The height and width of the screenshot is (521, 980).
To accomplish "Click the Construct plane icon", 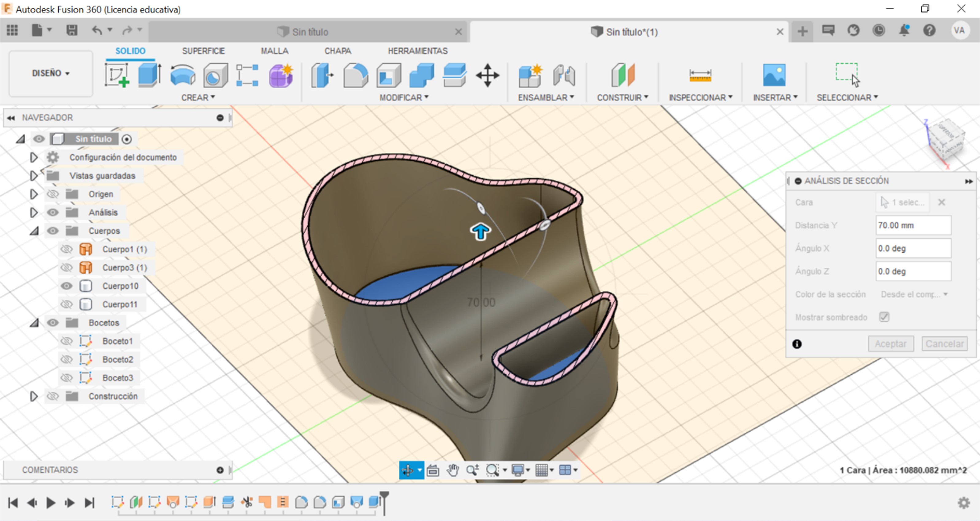I will click(x=623, y=75).
